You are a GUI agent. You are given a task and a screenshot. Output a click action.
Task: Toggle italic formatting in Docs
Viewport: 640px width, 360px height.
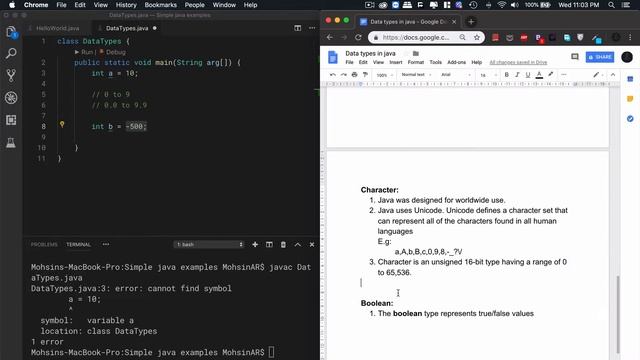[517, 75]
